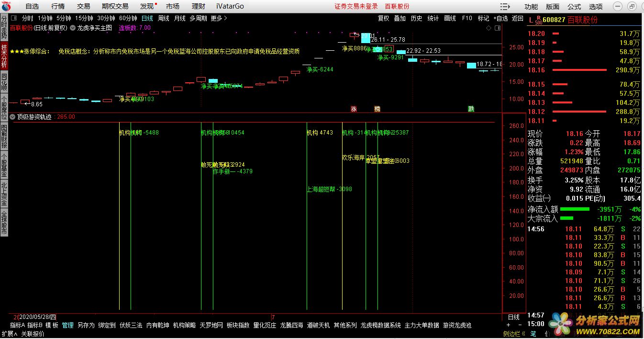The height and width of the screenshot is (339, 644).
Task: Switch to 30分钟 period
Action: pyautogui.click(x=106, y=18)
